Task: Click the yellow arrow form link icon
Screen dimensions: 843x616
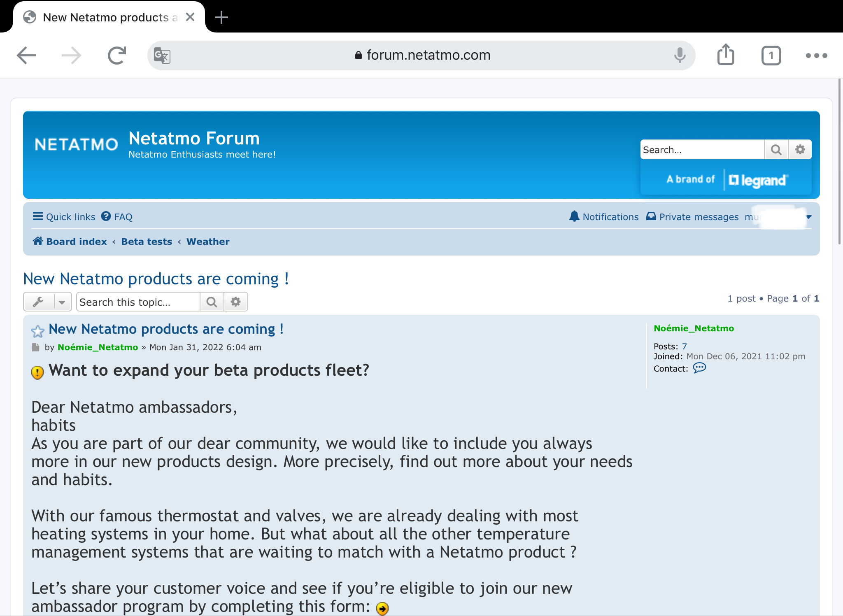Action: pos(382,608)
